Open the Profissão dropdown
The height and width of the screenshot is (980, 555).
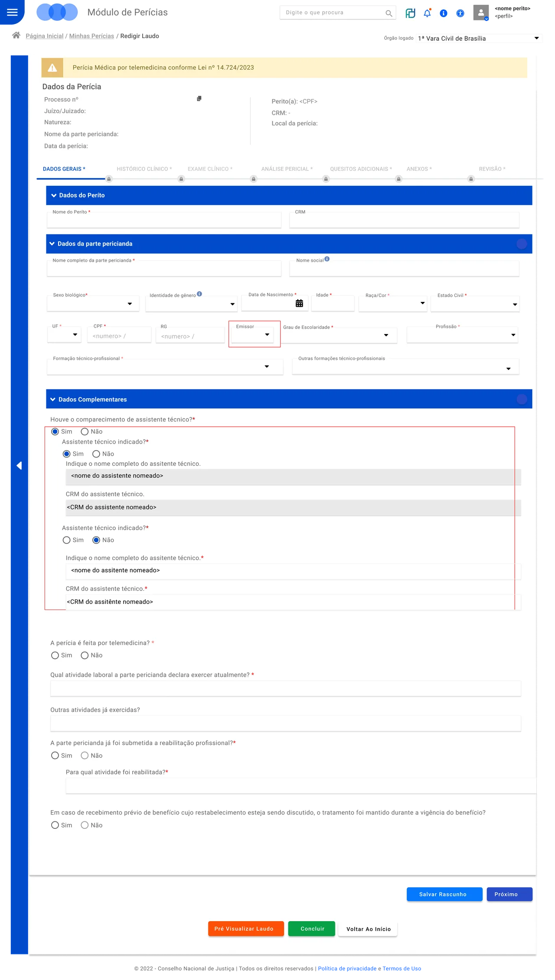click(462, 335)
